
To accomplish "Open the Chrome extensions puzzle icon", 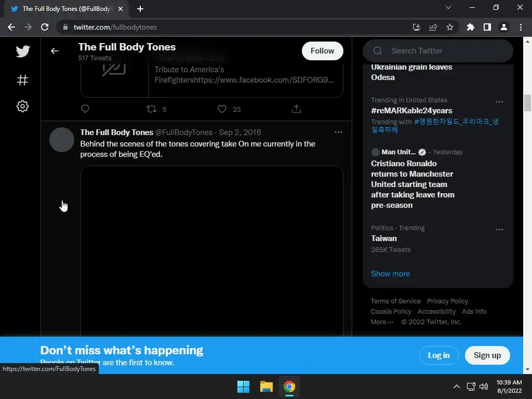I will [471, 27].
